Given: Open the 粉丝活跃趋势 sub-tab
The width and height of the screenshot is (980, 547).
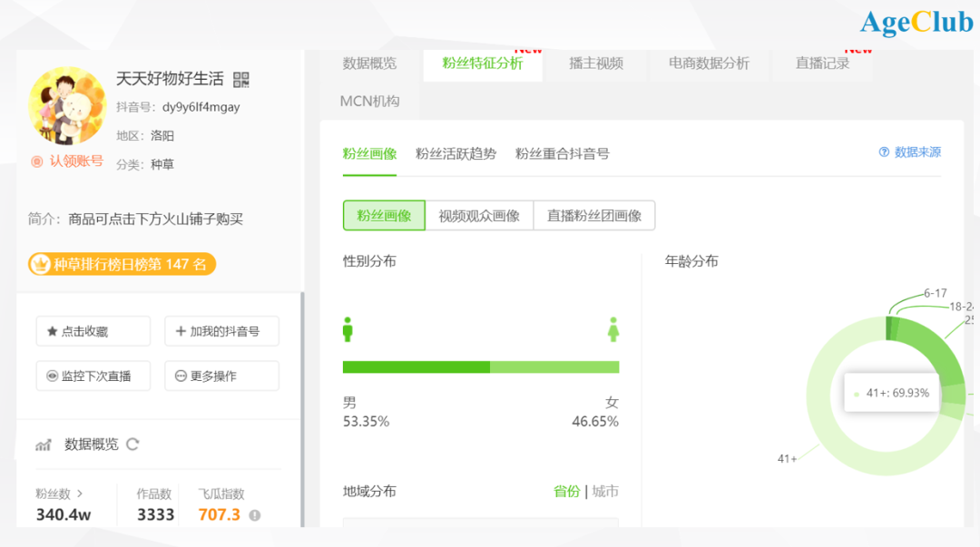Looking at the screenshot, I should pyautogui.click(x=456, y=153).
